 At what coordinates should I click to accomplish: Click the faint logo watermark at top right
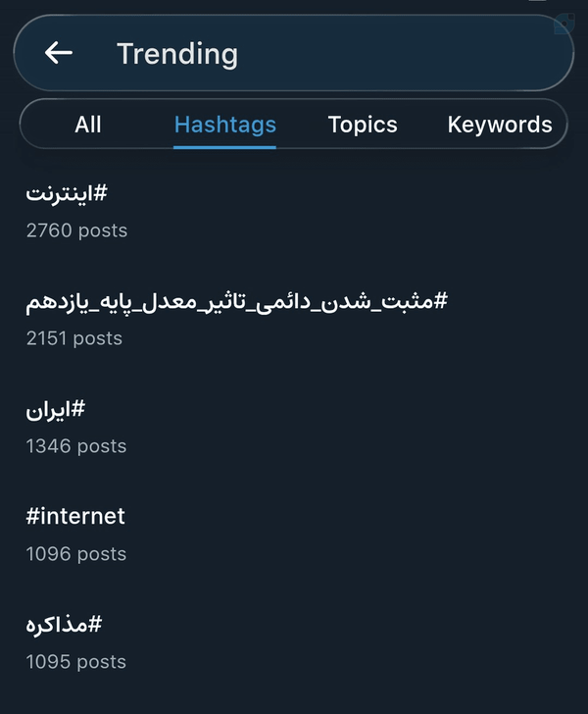[564, 24]
